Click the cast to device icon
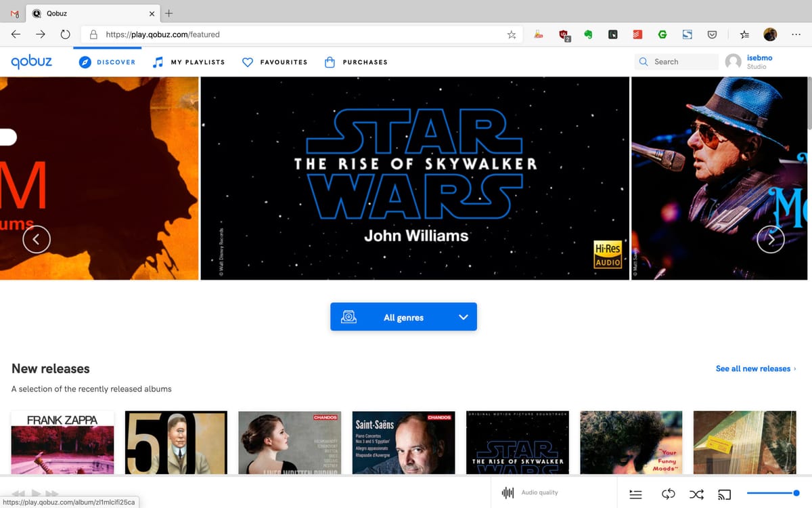The width and height of the screenshot is (812, 508). (724, 494)
